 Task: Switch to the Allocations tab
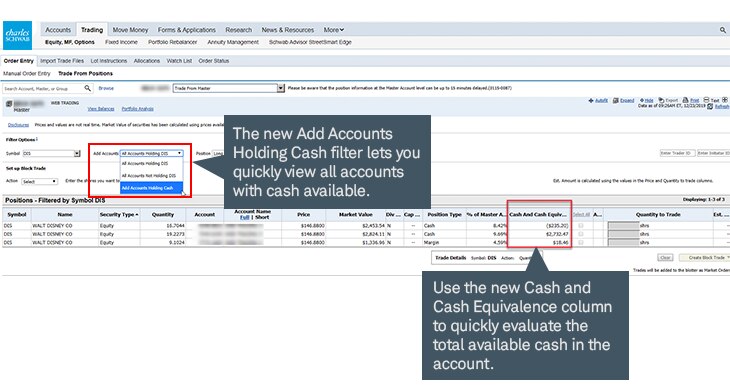point(147,61)
